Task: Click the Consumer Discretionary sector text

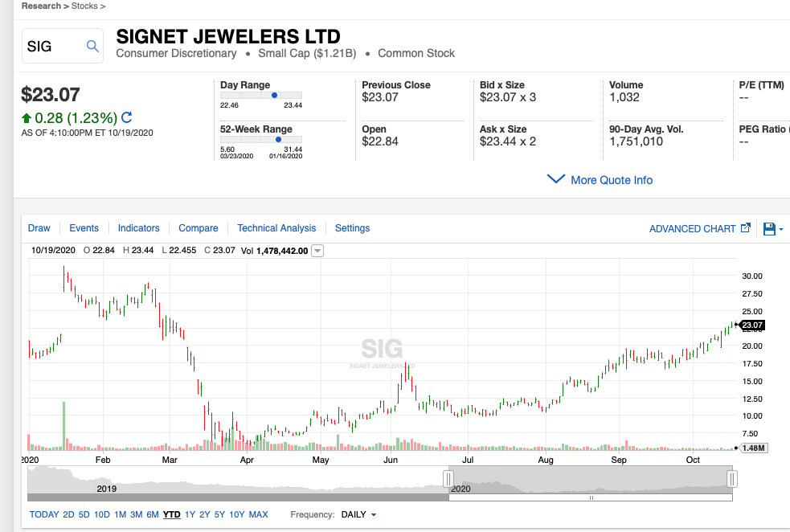Action: (x=176, y=53)
